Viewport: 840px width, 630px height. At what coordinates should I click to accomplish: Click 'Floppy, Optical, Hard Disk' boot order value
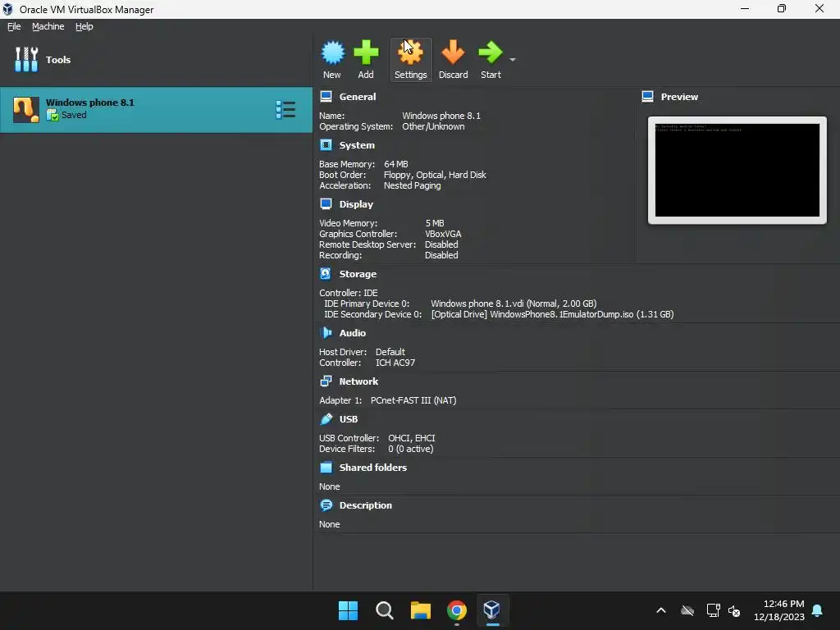point(435,175)
